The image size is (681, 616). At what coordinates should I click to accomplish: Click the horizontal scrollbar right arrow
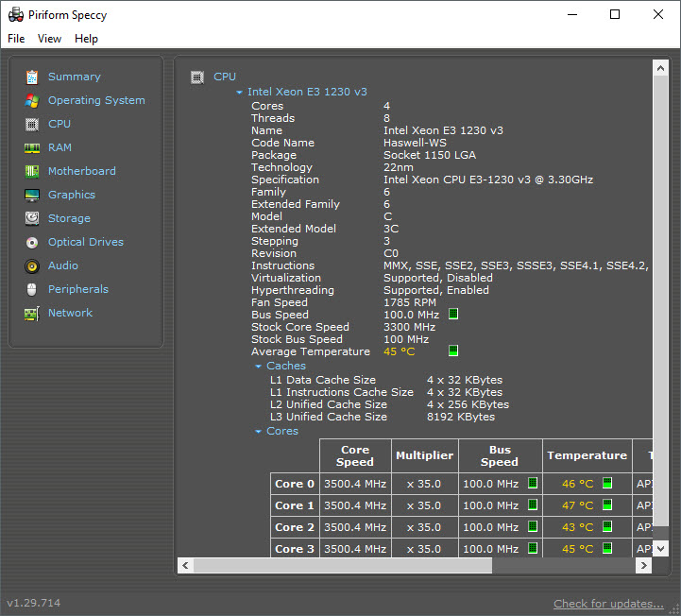point(643,566)
